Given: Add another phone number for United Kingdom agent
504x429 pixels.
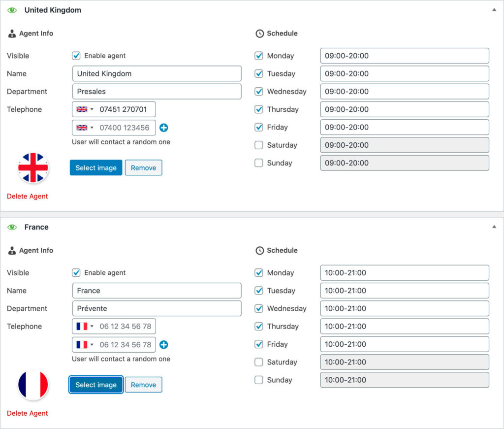Looking at the screenshot, I should pos(164,128).
